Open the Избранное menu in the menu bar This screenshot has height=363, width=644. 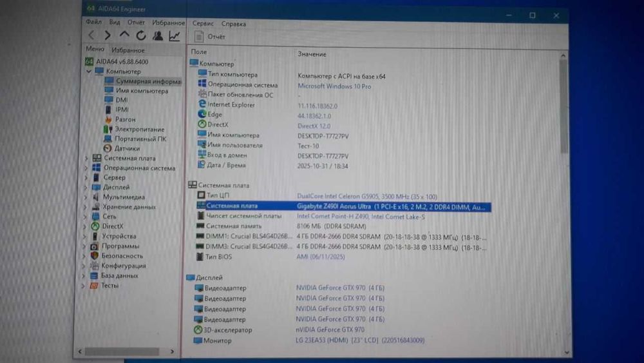[x=168, y=23]
